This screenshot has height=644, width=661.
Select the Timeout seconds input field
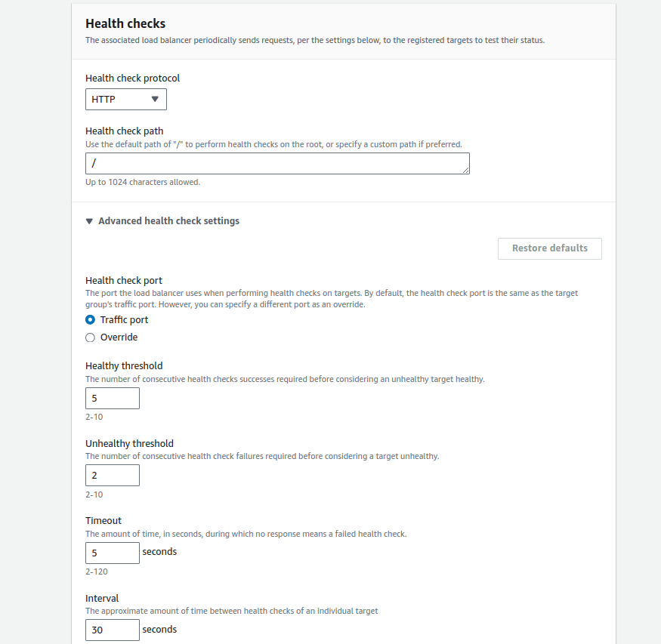[113, 553]
